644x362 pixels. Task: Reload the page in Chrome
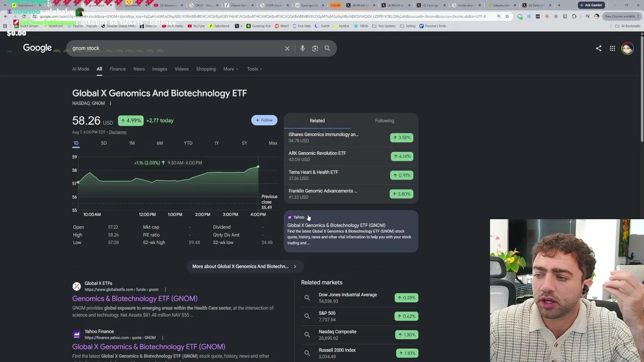[24, 17]
